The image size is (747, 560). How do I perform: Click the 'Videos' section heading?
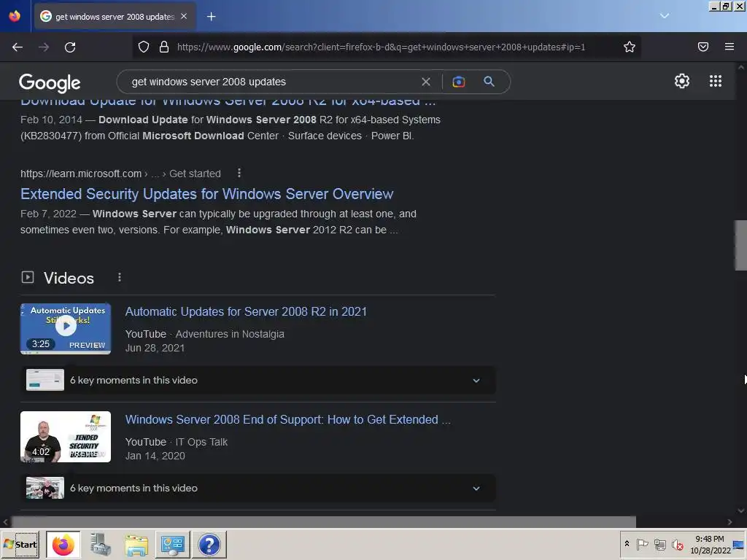point(69,278)
